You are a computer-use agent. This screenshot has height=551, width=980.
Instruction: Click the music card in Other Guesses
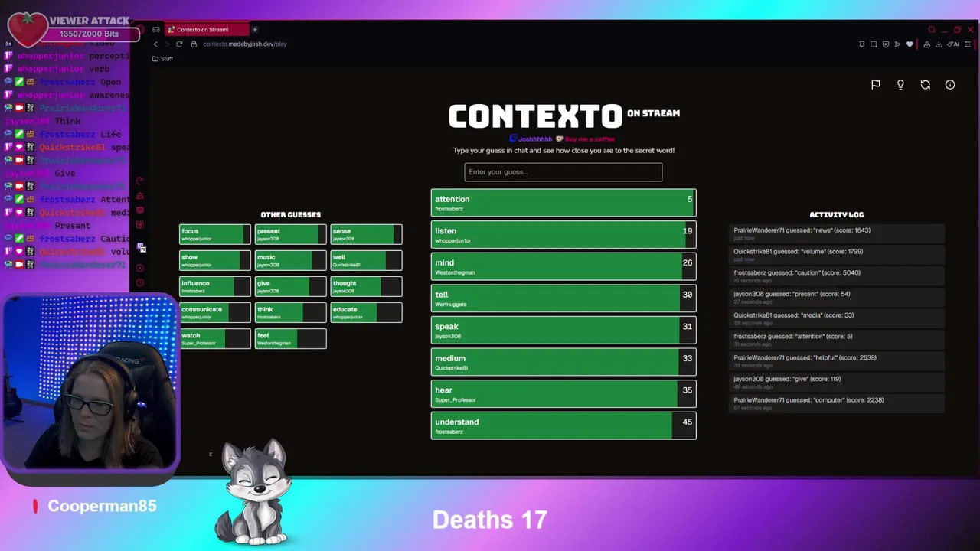click(290, 260)
